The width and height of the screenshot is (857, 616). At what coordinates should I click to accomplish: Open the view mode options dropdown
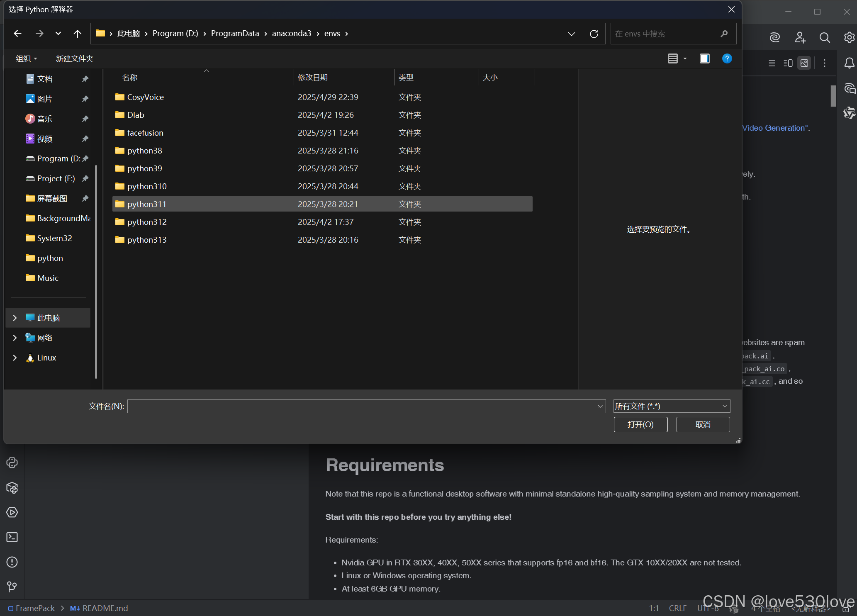pyautogui.click(x=685, y=58)
